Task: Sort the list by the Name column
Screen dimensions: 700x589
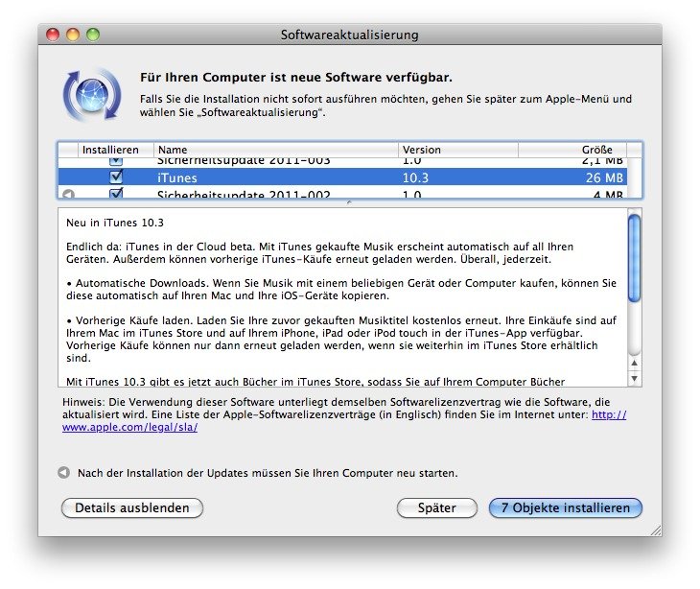Action: click(x=276, y=150)
